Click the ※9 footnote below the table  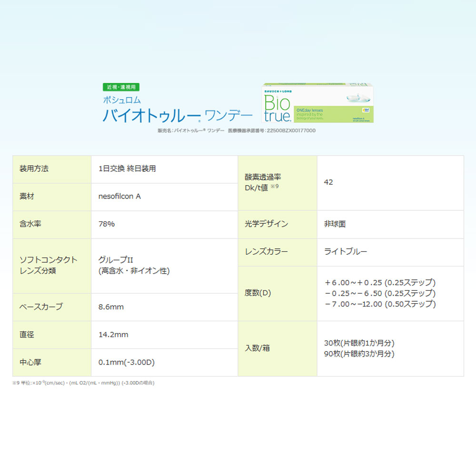[x=83, y=383]
